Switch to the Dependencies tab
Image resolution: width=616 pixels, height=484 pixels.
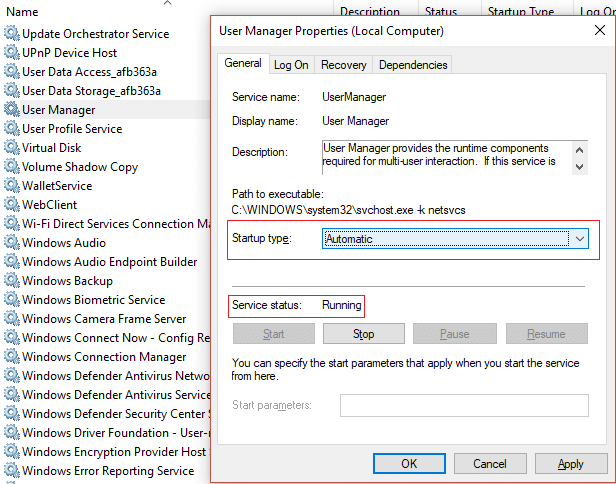[413, 65]
